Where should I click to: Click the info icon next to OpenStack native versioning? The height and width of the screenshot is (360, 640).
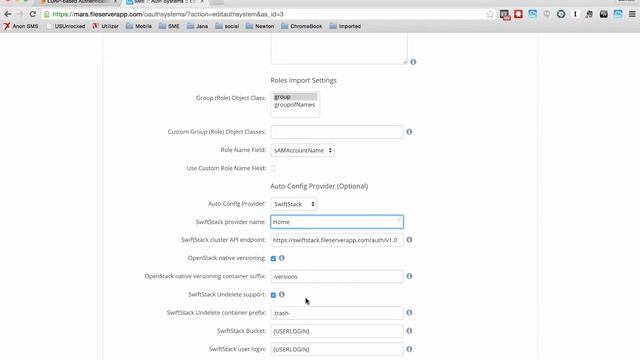[282, 258]
